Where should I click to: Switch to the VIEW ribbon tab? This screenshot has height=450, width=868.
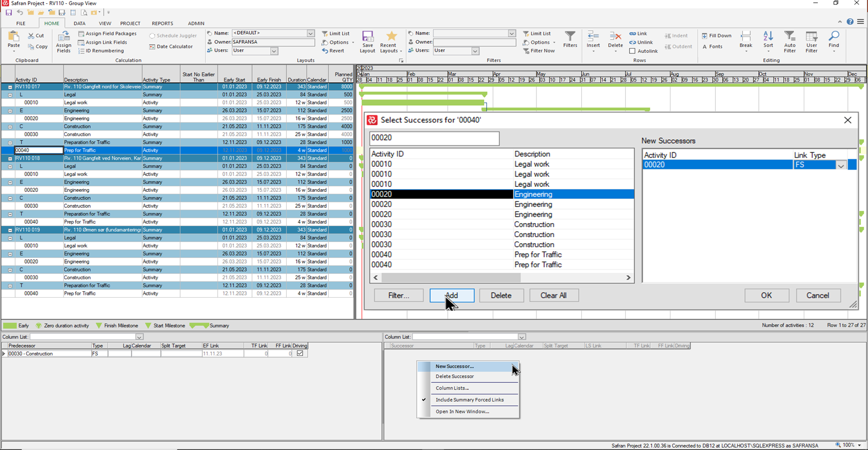pyautogui.click(x=105, y=23)
